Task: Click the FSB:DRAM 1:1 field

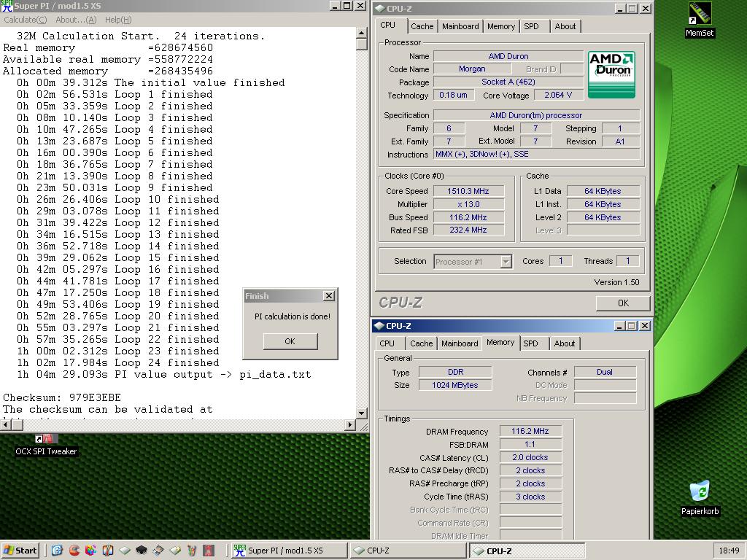Action: coord(530,444)
